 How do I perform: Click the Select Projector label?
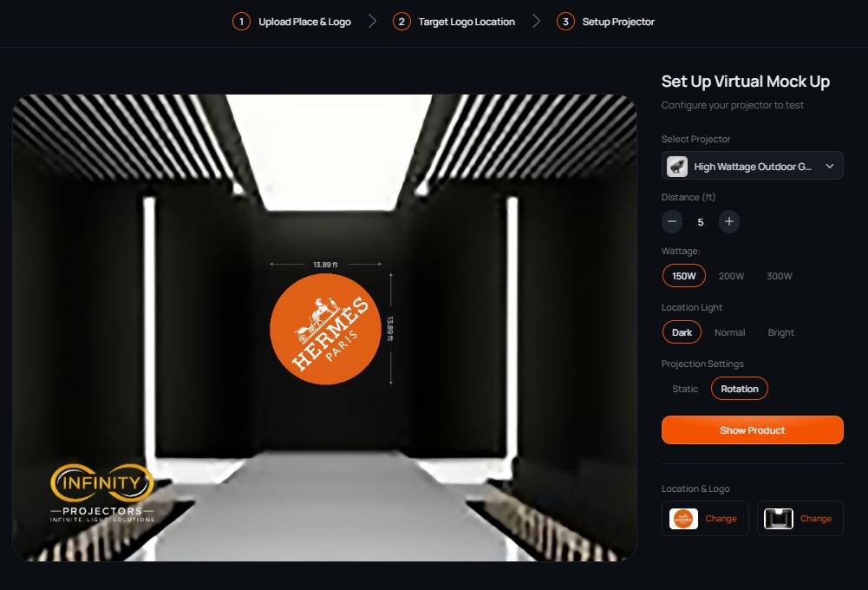tap(695, 139)
